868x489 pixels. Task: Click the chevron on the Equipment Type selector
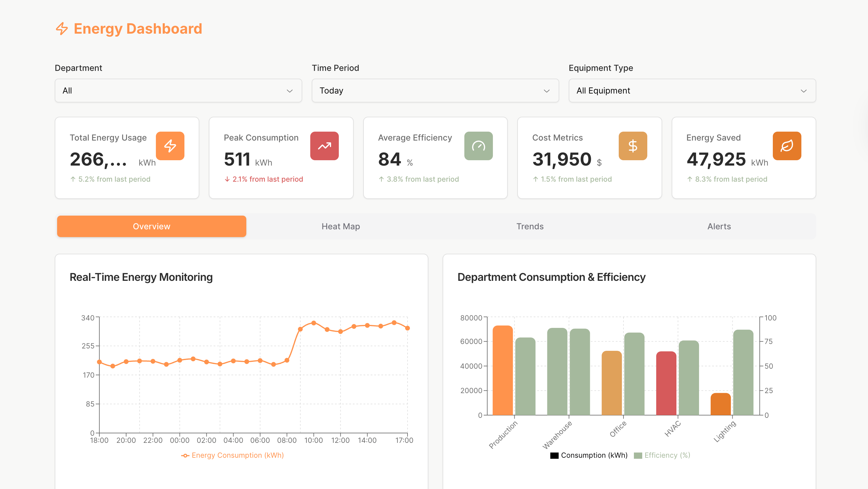pos(803,91)
